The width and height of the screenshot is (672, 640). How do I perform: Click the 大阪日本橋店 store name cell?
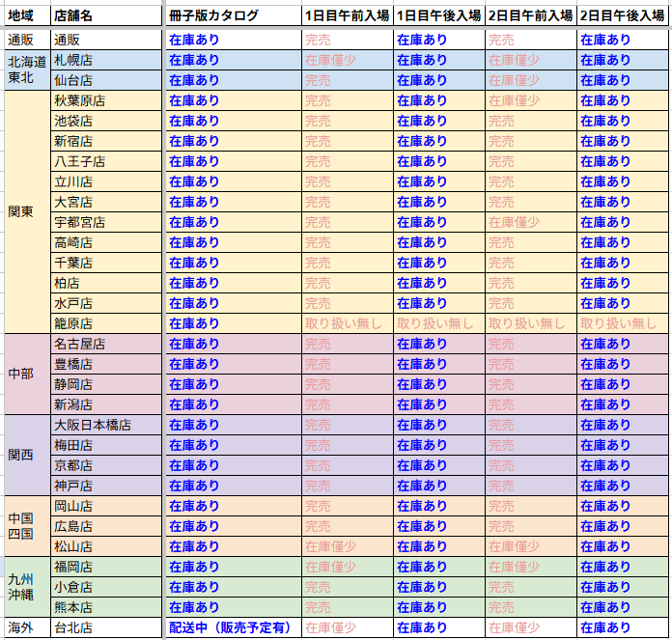click(106, 425)
